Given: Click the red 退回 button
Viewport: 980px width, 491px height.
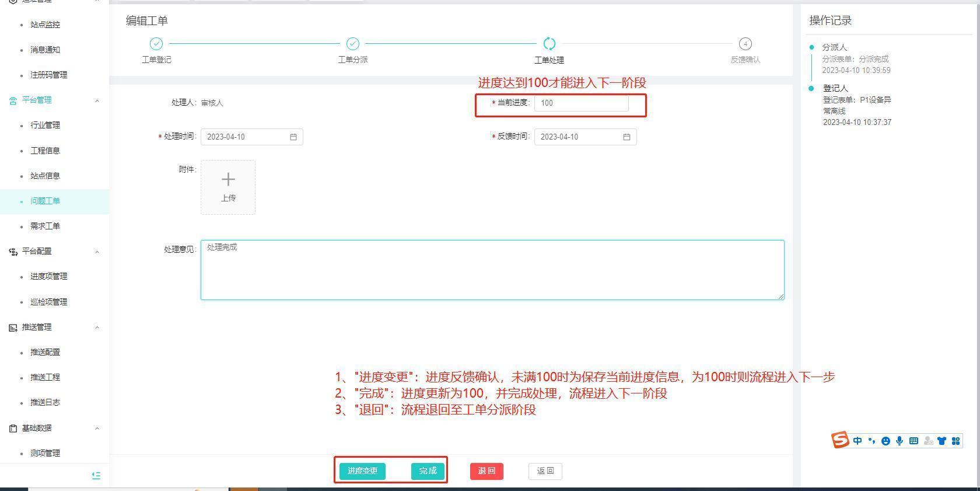Looking at the screenshot, I should [x=487, y=471].
